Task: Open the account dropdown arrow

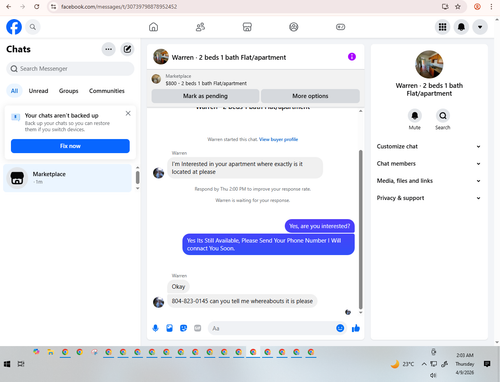Action: click(x=480, y=27)
